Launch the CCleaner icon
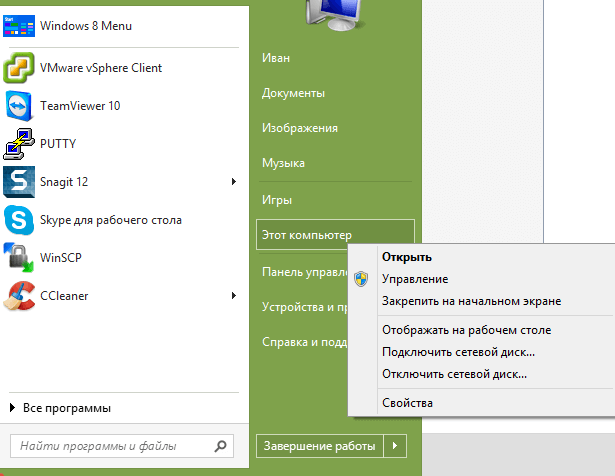The height and width of the screenshot is (476, 615). point(19,296)
